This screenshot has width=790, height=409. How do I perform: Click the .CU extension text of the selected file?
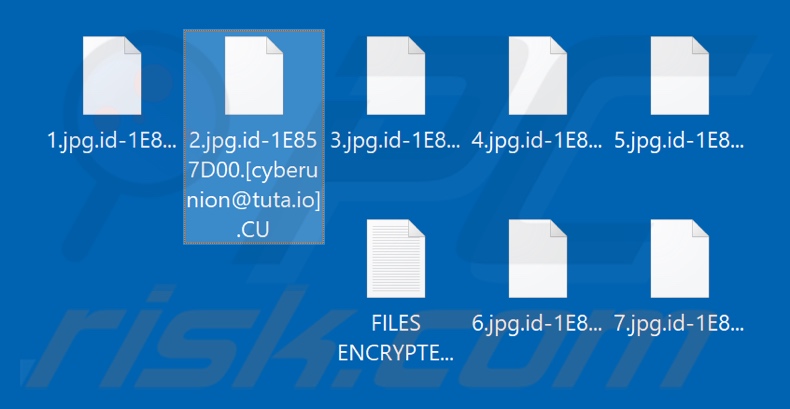(x=252, y=230)
